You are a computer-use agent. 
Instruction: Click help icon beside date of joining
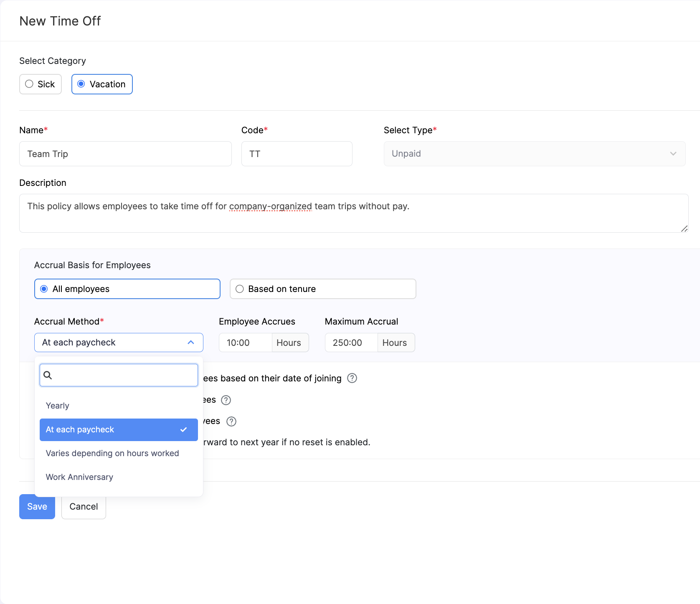click(x=352, y=378)
